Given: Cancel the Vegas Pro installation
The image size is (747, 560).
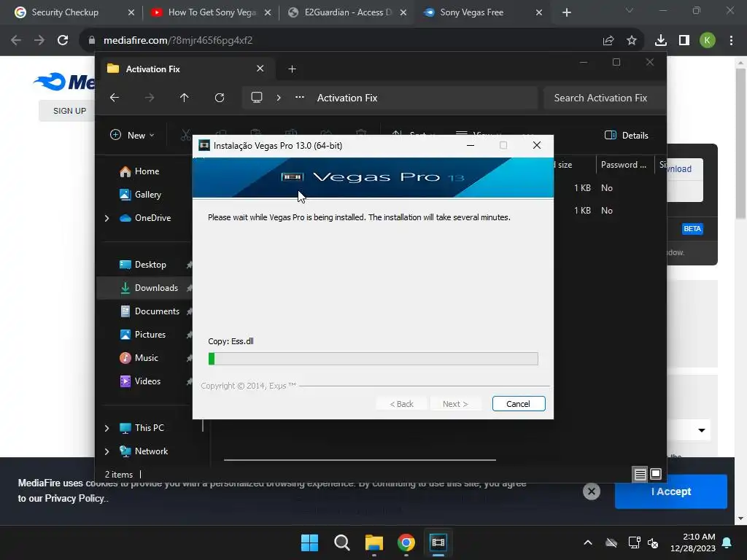Looking at the screenshot, I should click(x=519, y=404).
